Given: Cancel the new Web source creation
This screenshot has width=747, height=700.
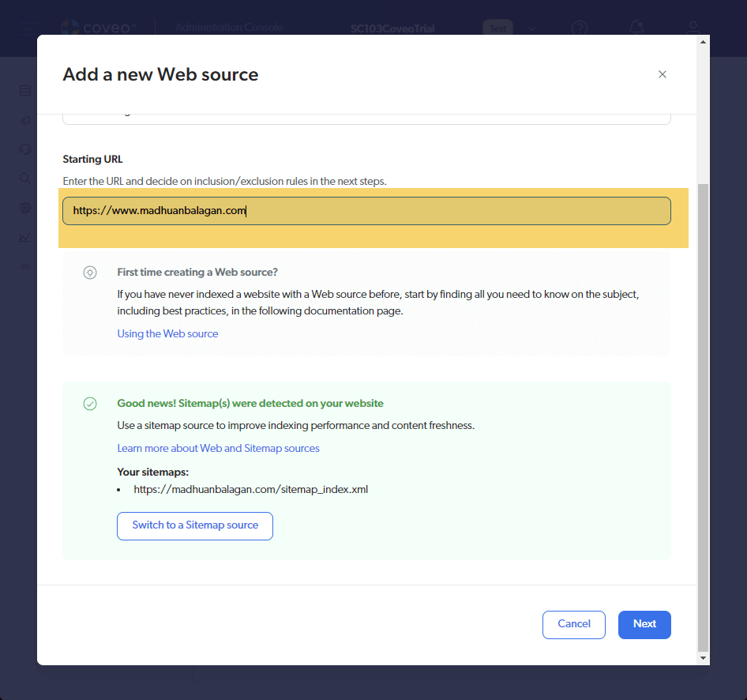Looking at the screenshot, I should (573, 624).
